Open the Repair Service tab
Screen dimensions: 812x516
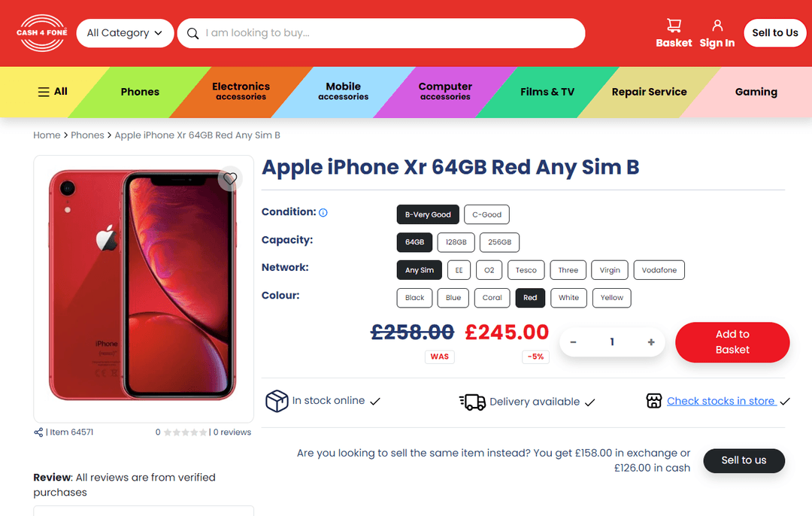(649, 93)
